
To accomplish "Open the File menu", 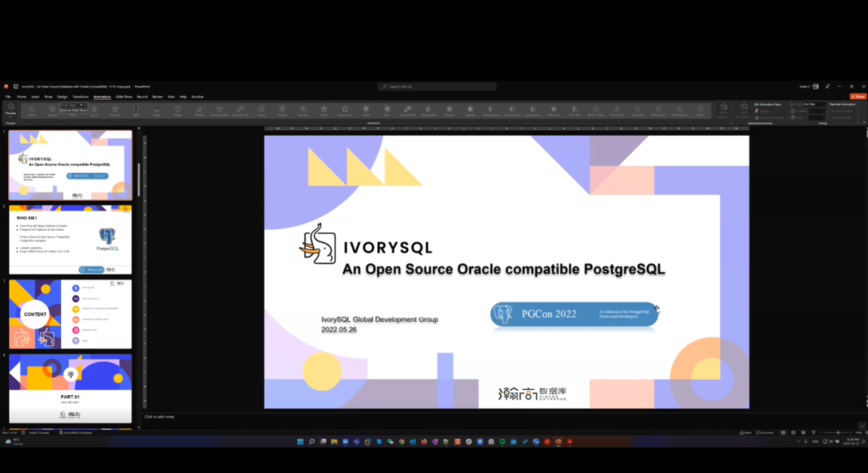I will (8, 97).
